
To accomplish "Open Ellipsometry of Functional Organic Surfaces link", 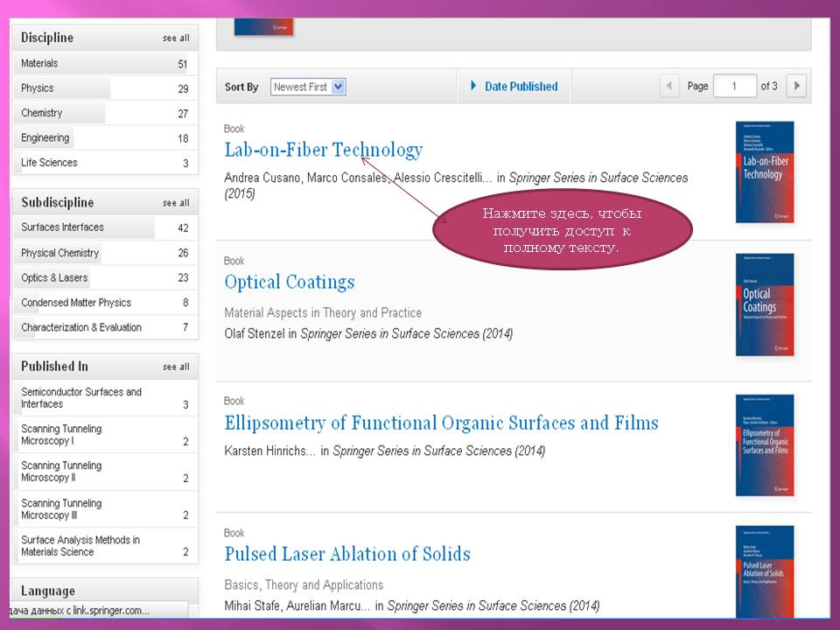I will coord(441,423).
